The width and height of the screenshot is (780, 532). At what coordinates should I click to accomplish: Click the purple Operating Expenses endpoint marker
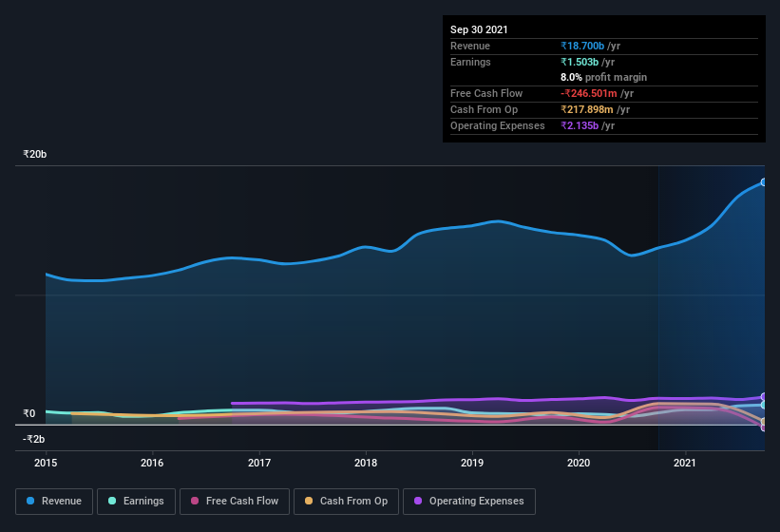(764, 397)
